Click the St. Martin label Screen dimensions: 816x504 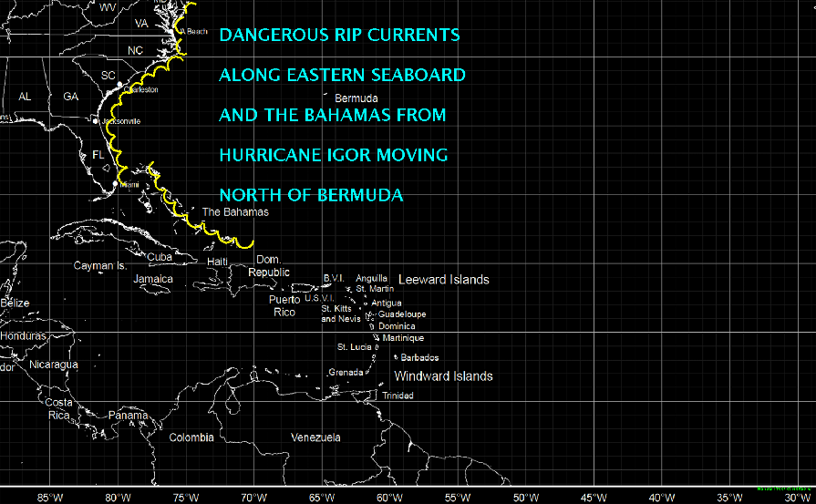point(375,289)
